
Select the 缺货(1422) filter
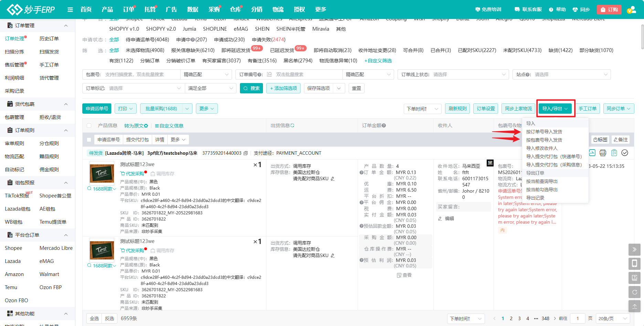560,50
